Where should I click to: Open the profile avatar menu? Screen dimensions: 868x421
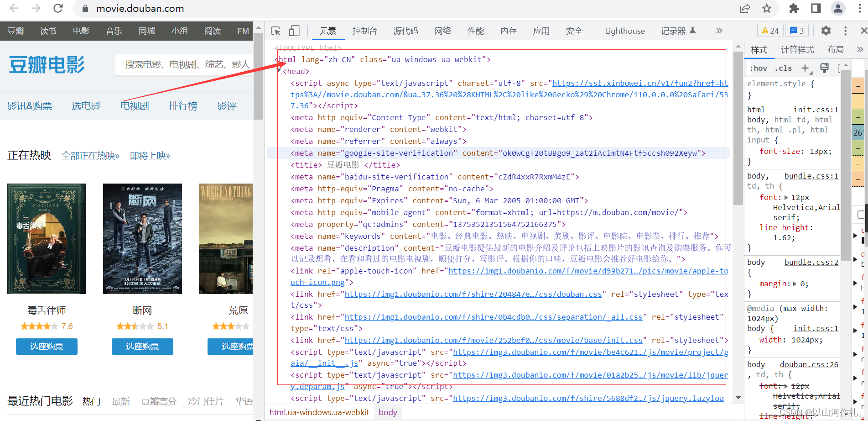pos(838,8)
